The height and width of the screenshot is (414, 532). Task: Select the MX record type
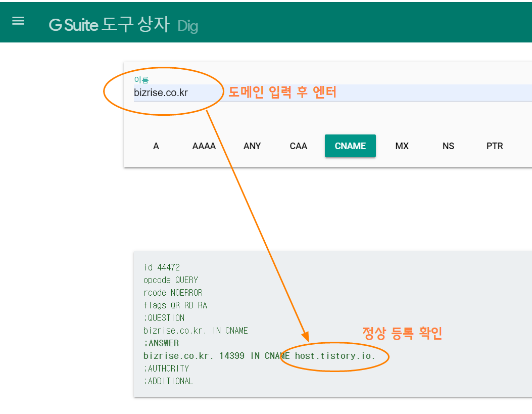click(x=402, y=146)
